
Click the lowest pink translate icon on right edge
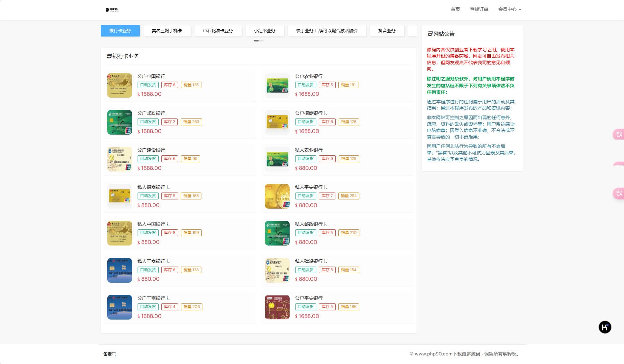click(619, 193)
